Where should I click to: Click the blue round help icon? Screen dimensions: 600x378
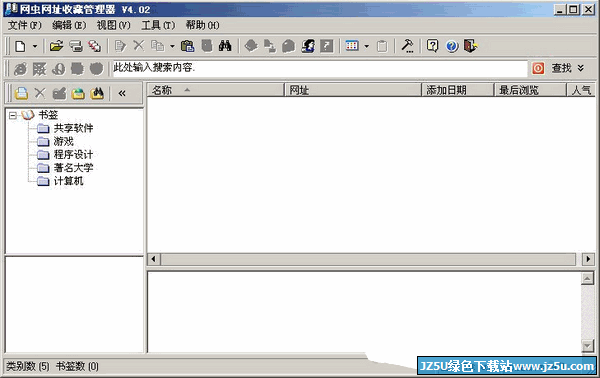452,46
